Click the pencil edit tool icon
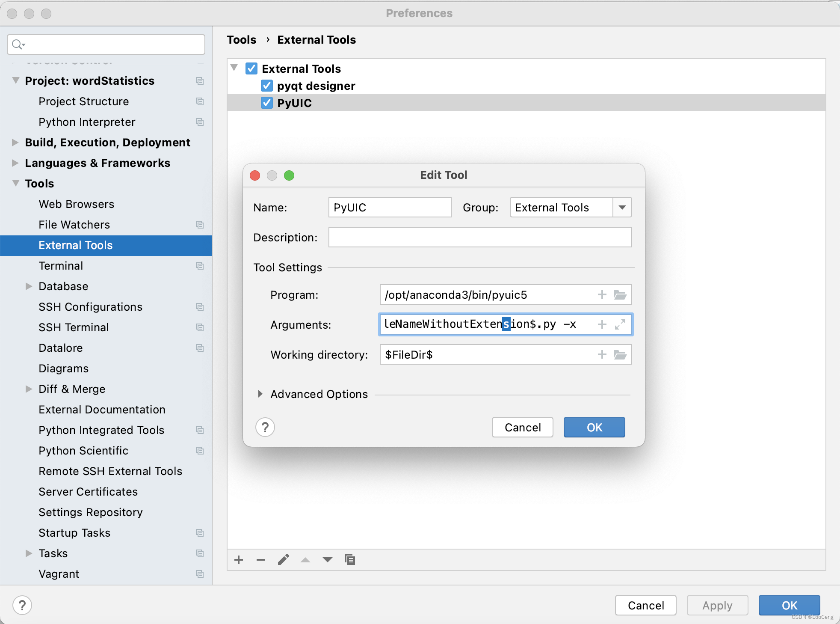The image size is (840, 624). tap(283, 560)
